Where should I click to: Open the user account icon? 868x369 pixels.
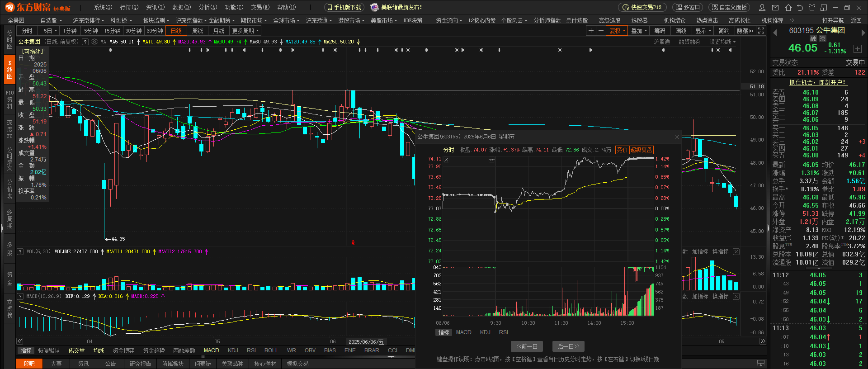(762, 7)
